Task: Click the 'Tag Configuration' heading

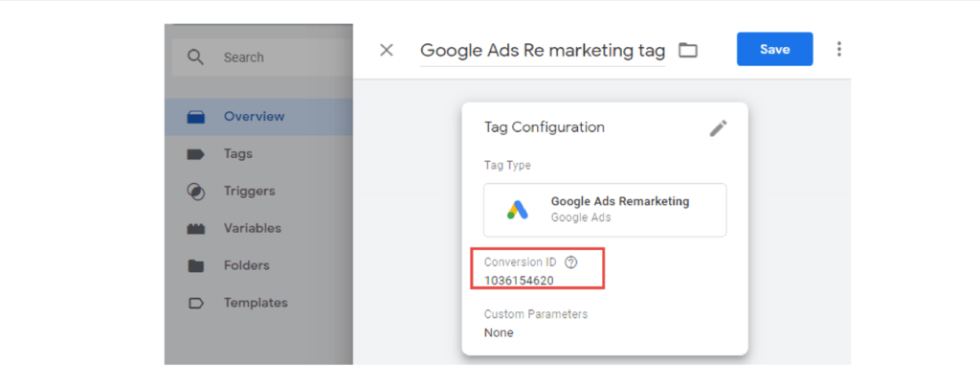Action: click(545, 127)
